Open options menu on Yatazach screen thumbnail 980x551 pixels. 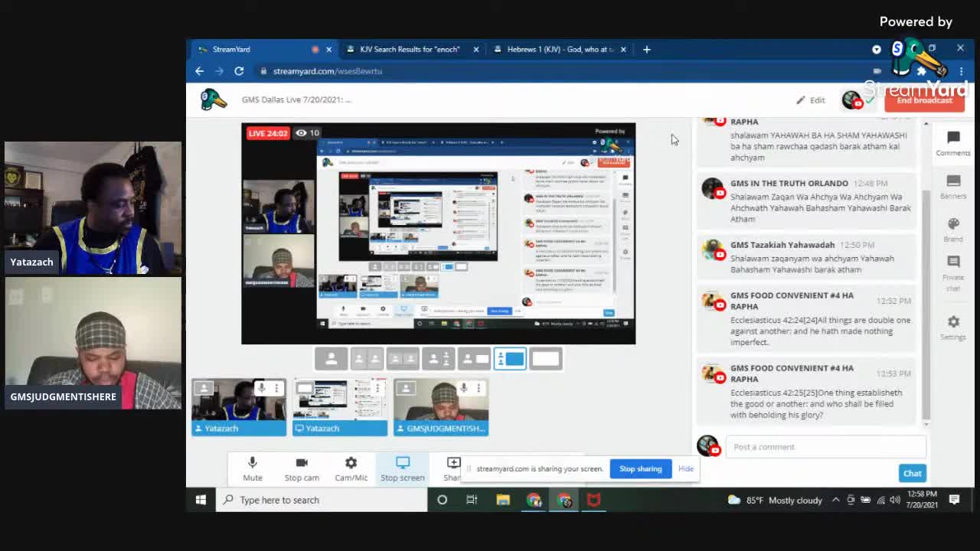click(378, 389)
